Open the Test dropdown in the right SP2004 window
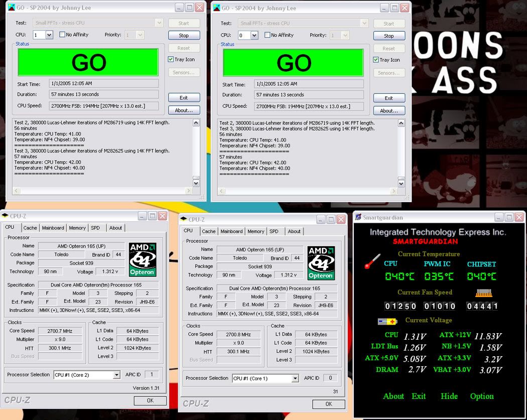Image resolution: width=527 pixels, height=420 pixels. pos(364,23)
